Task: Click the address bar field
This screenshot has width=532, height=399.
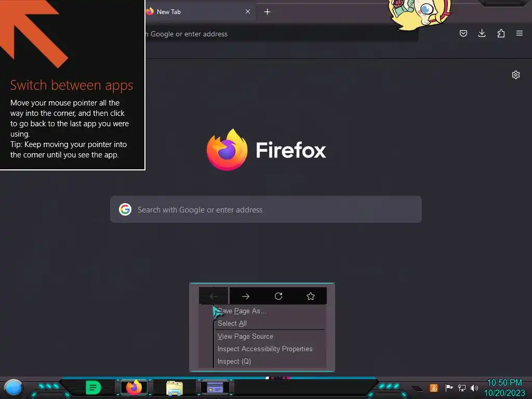Action: point(282,34)
